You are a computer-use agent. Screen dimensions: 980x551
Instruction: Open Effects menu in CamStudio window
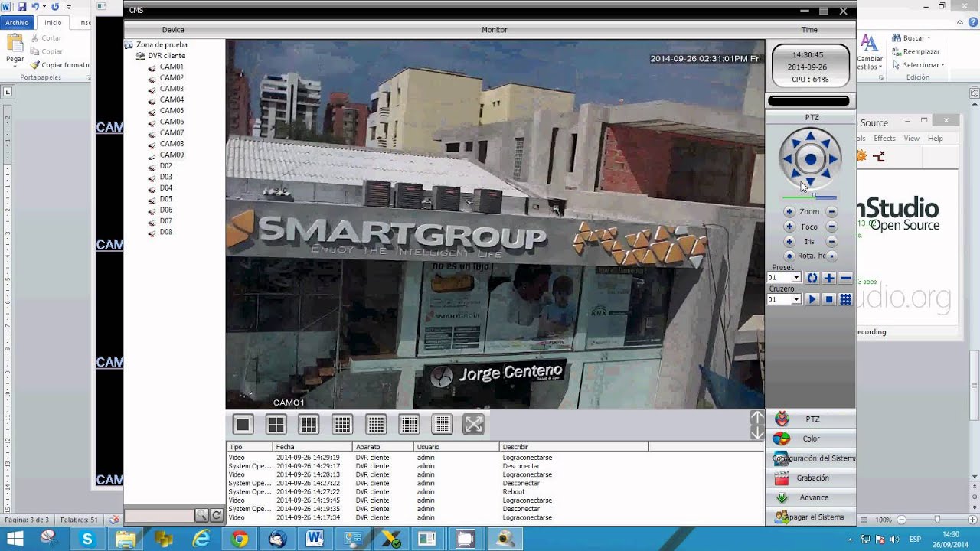tap(884, 139)
